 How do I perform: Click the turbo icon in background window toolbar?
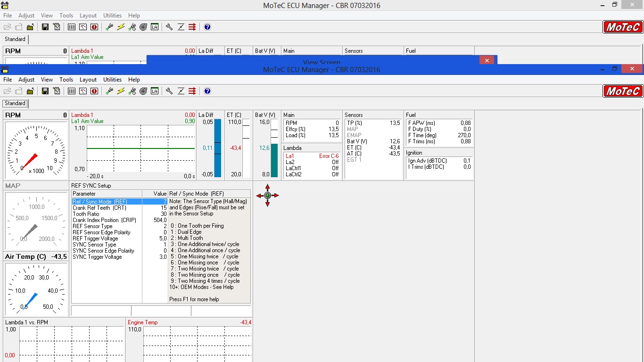pyautogui.click(x=143, y=27)
